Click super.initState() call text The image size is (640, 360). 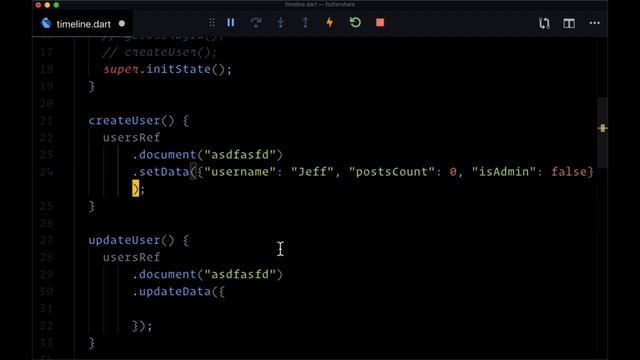pos(167,69)
